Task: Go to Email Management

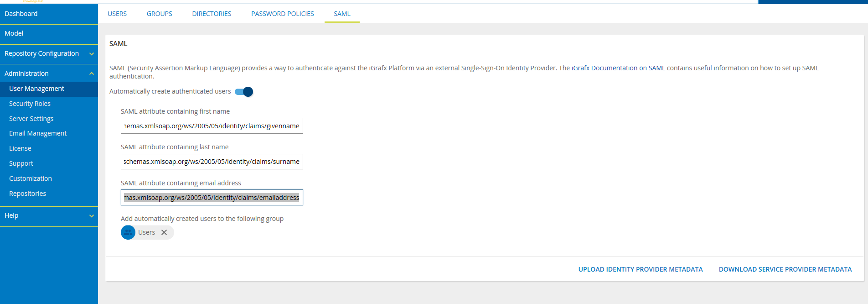Action: coord(38,133)
